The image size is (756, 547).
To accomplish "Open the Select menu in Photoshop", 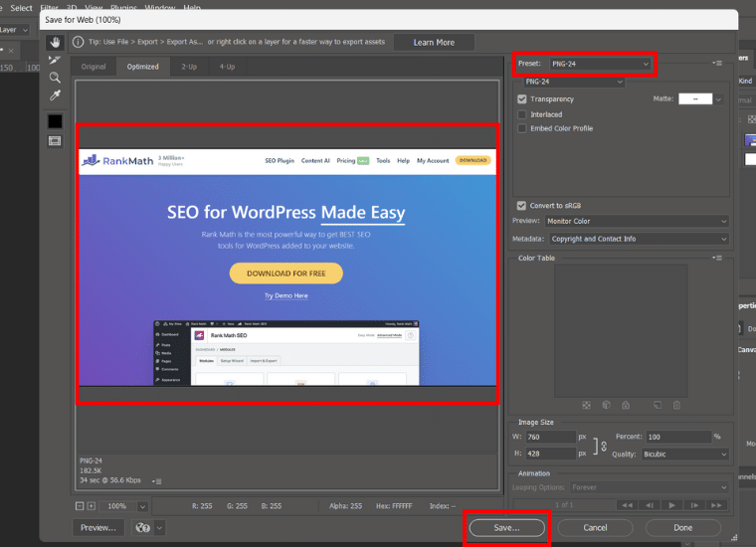I will click(x=21, y=8).
